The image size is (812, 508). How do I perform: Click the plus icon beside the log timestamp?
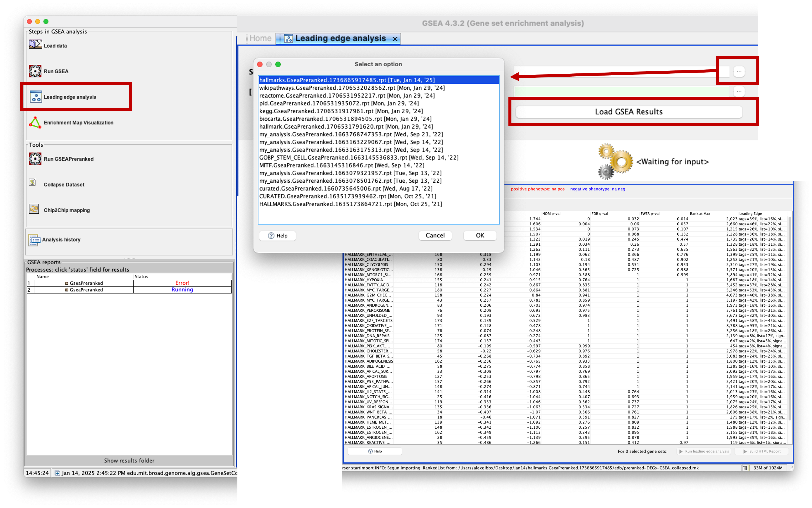pyautogui.click(x=57, y=473)
